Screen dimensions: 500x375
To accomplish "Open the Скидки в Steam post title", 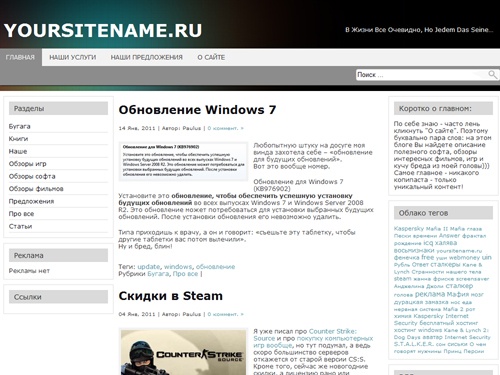I will point(171,296).
